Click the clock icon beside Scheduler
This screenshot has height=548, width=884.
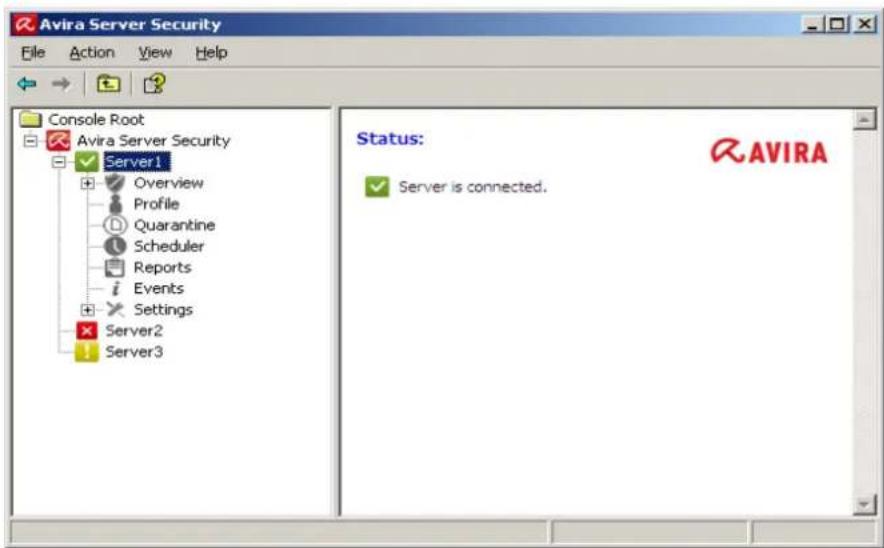pyautogui.click(x=115, y=246)
